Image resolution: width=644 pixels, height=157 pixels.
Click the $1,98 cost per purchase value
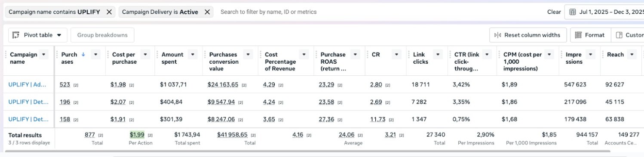118,85
